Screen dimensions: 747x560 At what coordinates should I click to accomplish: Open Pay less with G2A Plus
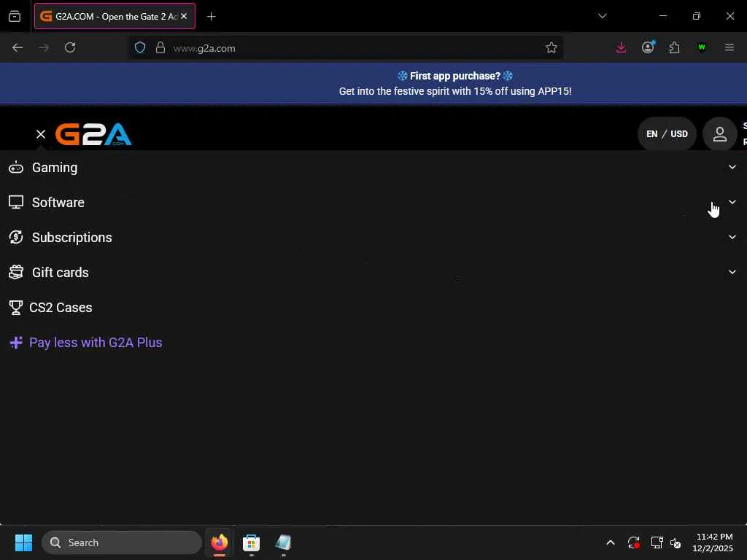(x=96, y=343)
